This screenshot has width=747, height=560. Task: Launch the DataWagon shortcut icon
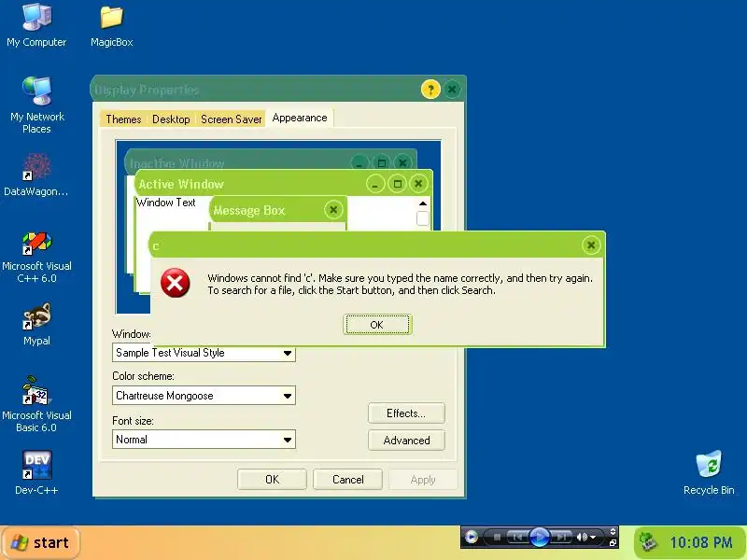(36, 175)
